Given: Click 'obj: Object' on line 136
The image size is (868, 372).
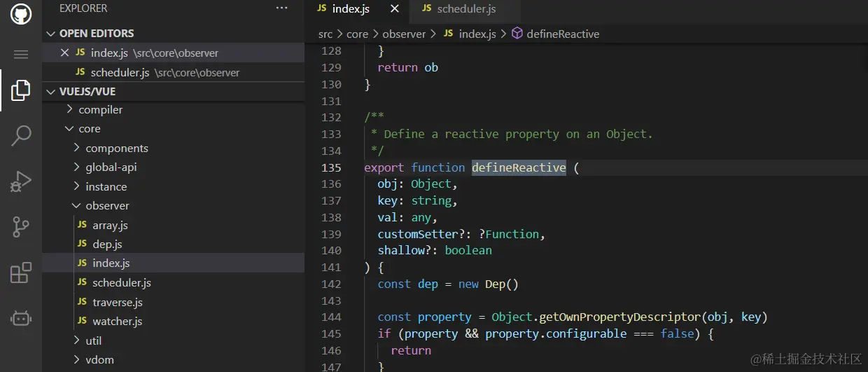Looking at the screenshot, I should [x=414, y=184].
